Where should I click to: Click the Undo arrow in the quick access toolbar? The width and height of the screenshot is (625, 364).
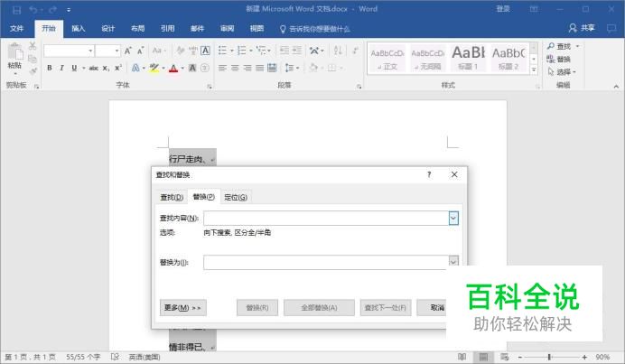(33, 10)
